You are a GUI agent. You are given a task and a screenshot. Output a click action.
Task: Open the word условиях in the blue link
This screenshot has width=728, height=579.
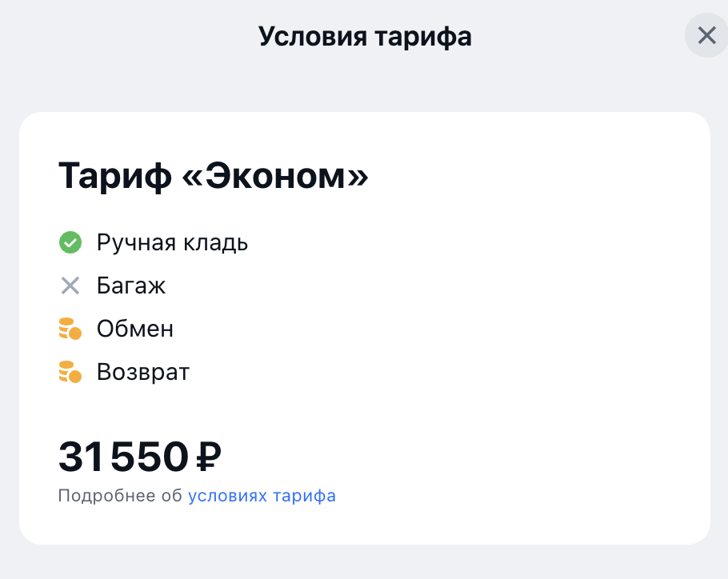coord(227,496)
